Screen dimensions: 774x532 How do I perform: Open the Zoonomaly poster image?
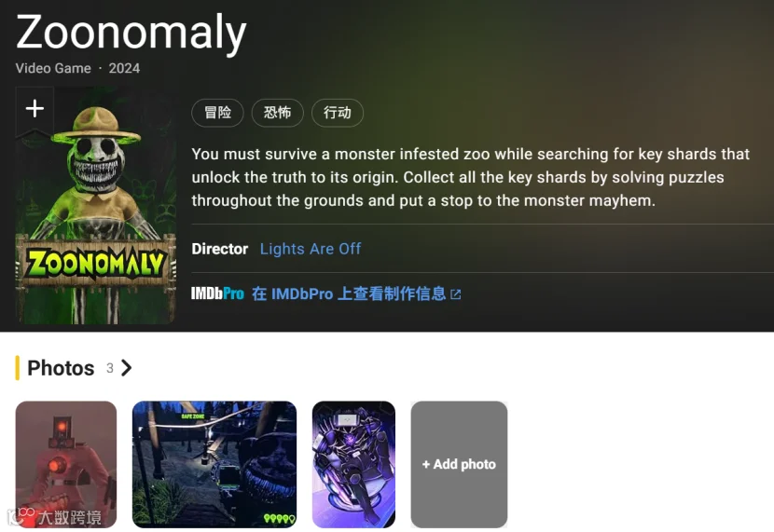96,206
